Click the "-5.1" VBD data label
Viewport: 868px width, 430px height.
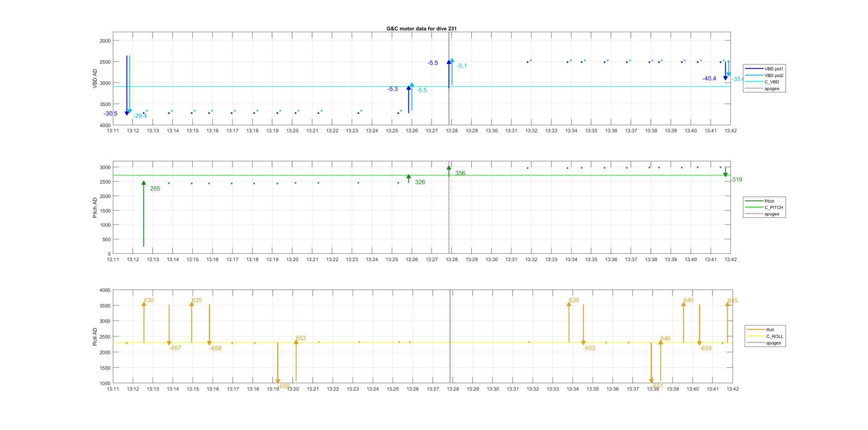pyautogui.click(x=462, y=66)
